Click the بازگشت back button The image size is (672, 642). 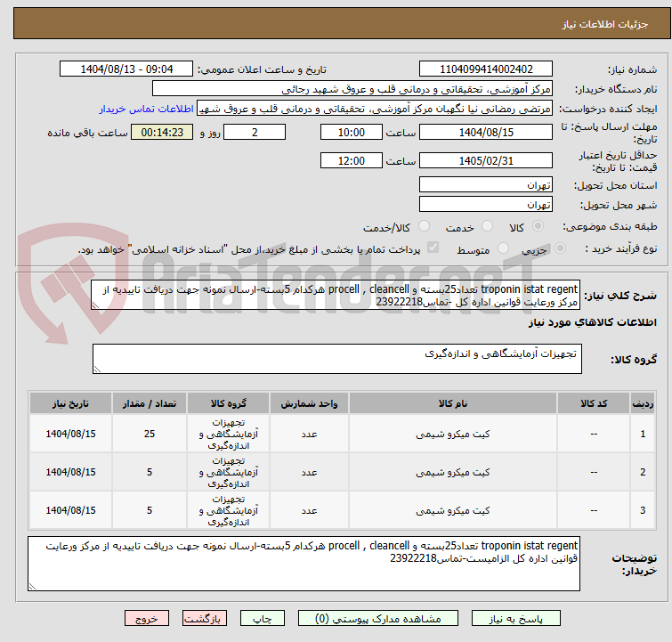click(205, 619)
